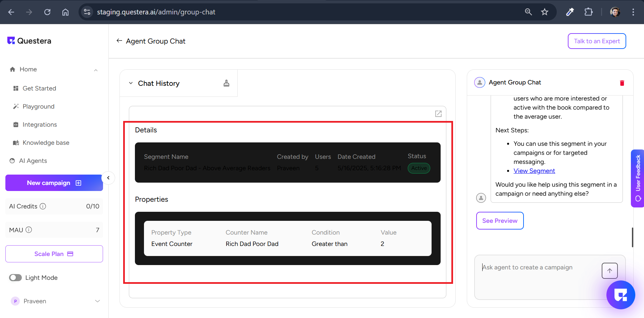Open the eyedropper extension
This screenshot has height=318, width=644.
click(x=570, y=12)
